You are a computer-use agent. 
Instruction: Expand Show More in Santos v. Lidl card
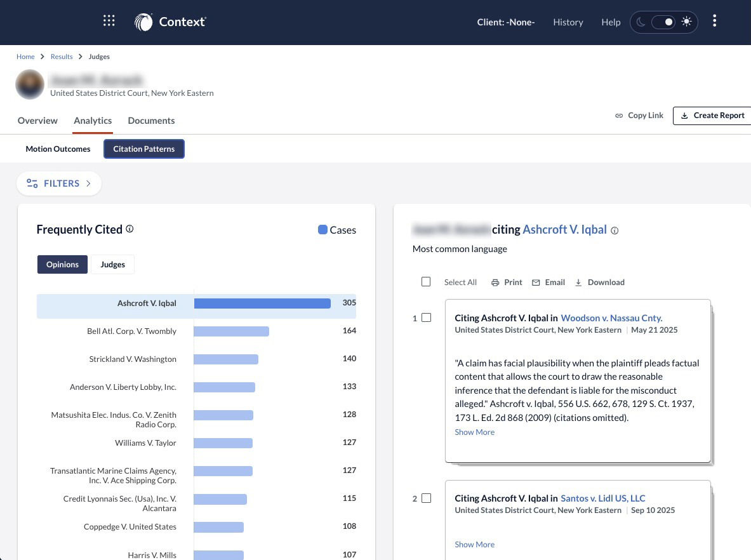[x=474, y=545]
